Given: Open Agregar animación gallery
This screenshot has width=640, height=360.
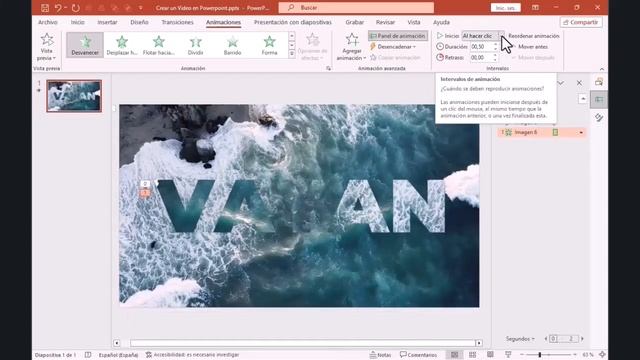Looking at the screenshot, I should click(351, 47).
